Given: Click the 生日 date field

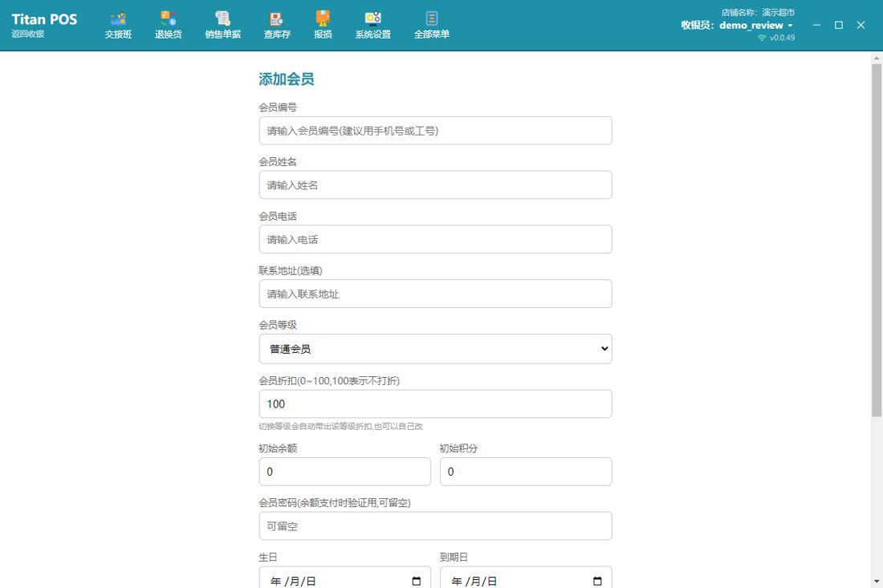Looking at the screenshot, I should click(x=344, y=578).
